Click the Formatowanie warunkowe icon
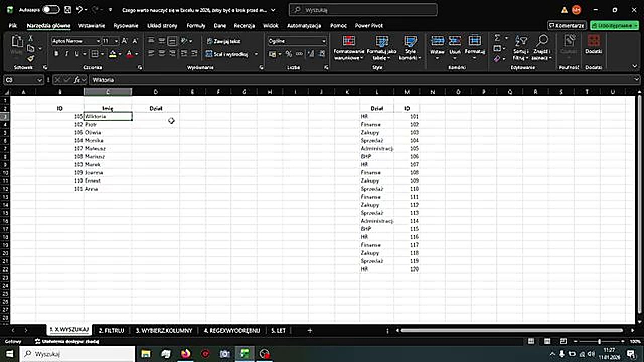 (348, 42)
